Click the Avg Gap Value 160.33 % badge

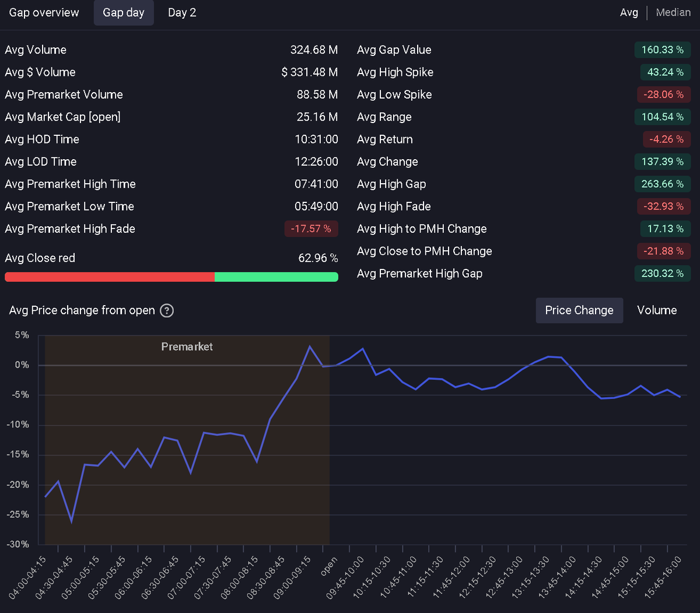(x=663, y=50)
